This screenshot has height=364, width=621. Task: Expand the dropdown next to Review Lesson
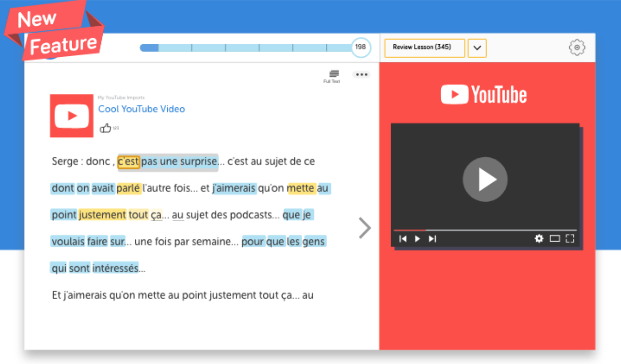click(x=477, y=48)
